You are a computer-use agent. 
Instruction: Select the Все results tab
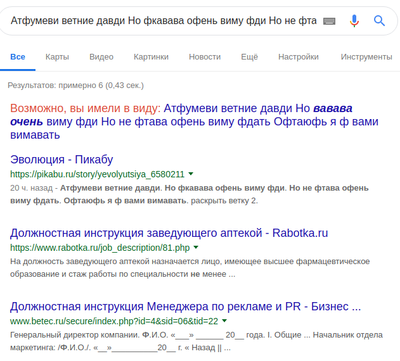(x=18, y=57)
